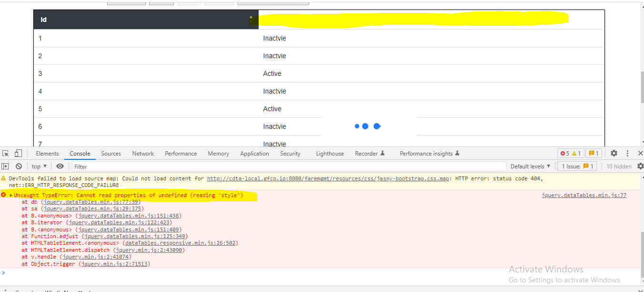Toggle the device emulation toolbar
Viewport: 644px width, 292px height.
coord(18,153)
